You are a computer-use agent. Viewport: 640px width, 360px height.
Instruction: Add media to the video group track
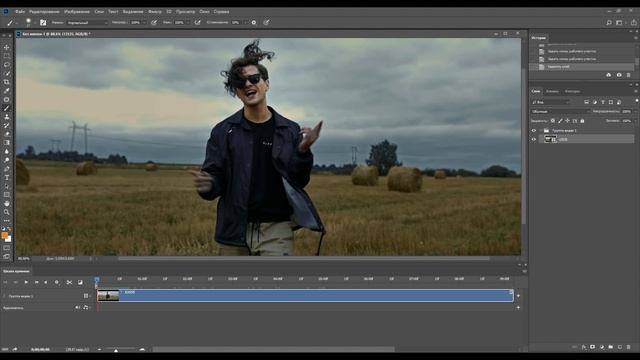coord(518,296)
